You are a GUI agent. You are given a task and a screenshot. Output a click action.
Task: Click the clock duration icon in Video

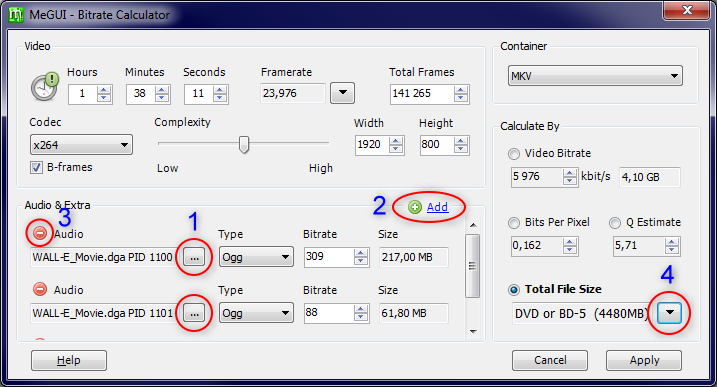point(45,86)
